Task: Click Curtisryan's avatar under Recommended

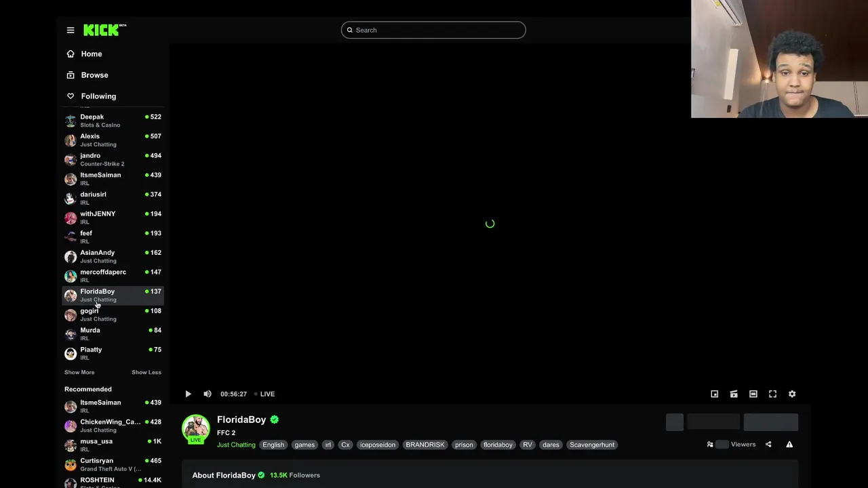Action: coord(71,465)
